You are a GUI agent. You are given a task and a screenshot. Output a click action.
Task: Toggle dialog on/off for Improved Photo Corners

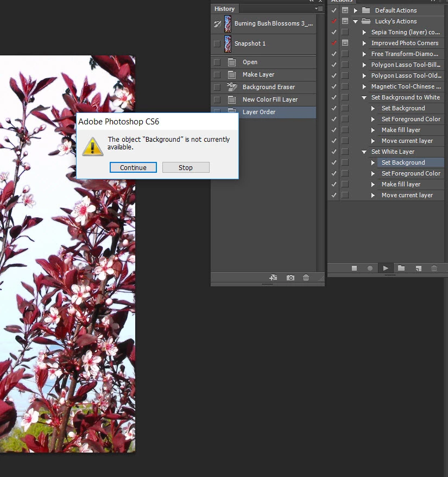point(345,43)
